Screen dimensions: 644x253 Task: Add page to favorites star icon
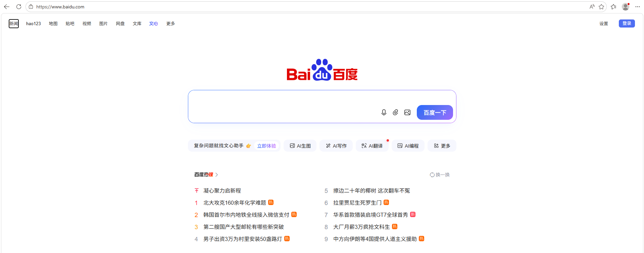[601, 7]
